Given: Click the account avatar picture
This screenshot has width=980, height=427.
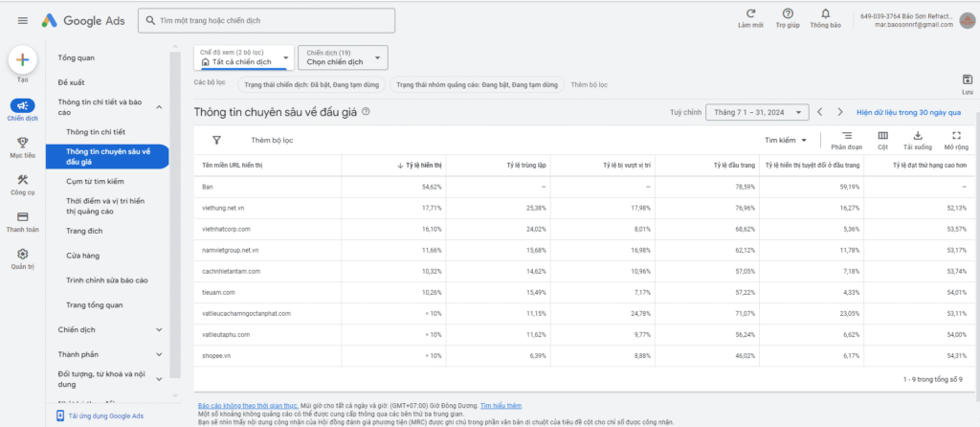Looking at the screenshot, I should pos(966,20).
